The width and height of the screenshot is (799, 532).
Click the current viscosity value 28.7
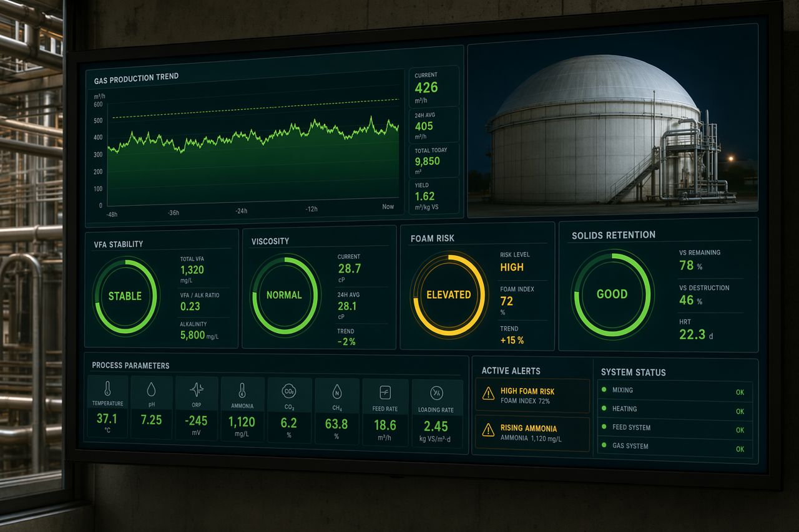click(350, 269)
